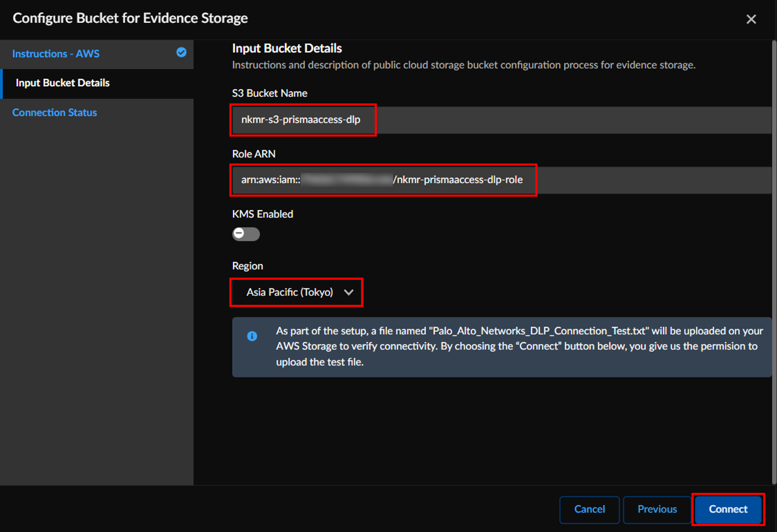Close the Configure Bucket dialog
The width and height of the screenshot is (777, 532).
point(751,19)
